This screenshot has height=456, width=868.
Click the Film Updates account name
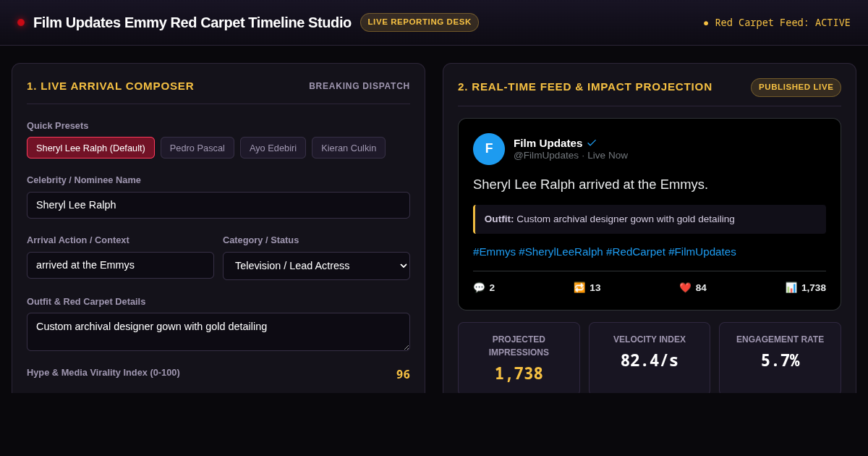(548, 143)
